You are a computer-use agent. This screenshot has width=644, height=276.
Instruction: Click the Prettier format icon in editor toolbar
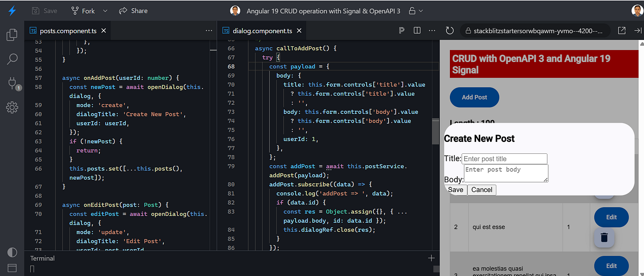pos(402,31)
